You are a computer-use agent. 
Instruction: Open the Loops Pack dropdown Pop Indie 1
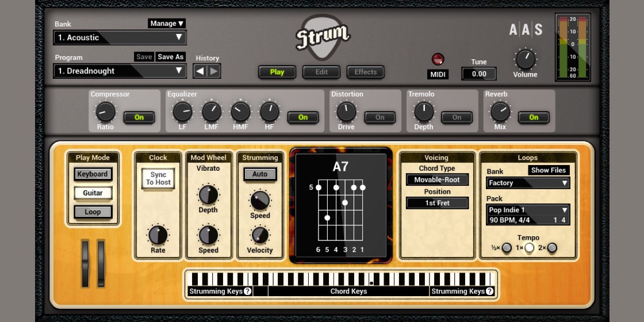coord(527,210)
